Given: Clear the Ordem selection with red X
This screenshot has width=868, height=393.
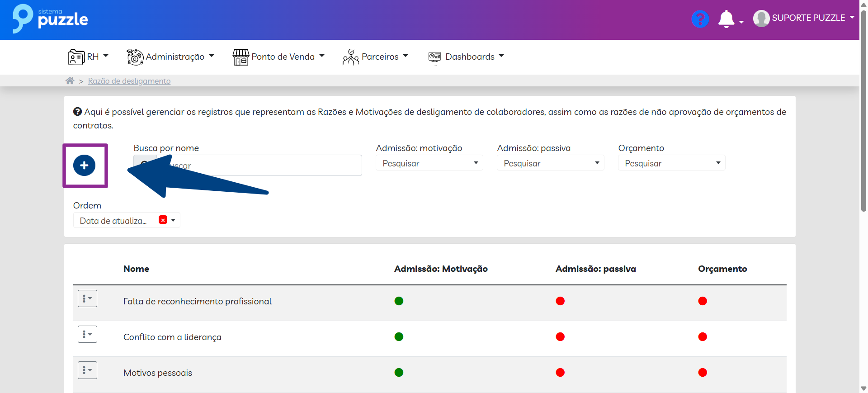Looking at the screenshot, I should click(x=163, y=220).
